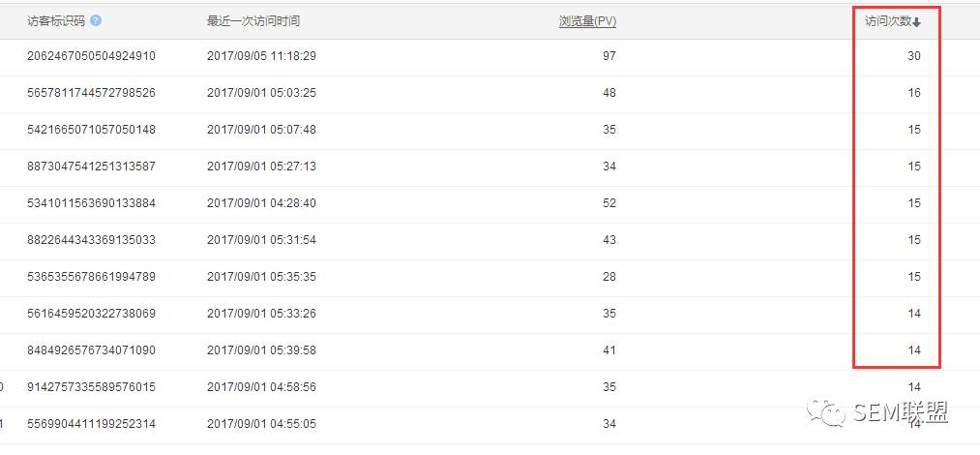Viewport: 980px width, 455px height.
Task: Sort by the 浏览量(PV) column header
Action: [587, 20]
